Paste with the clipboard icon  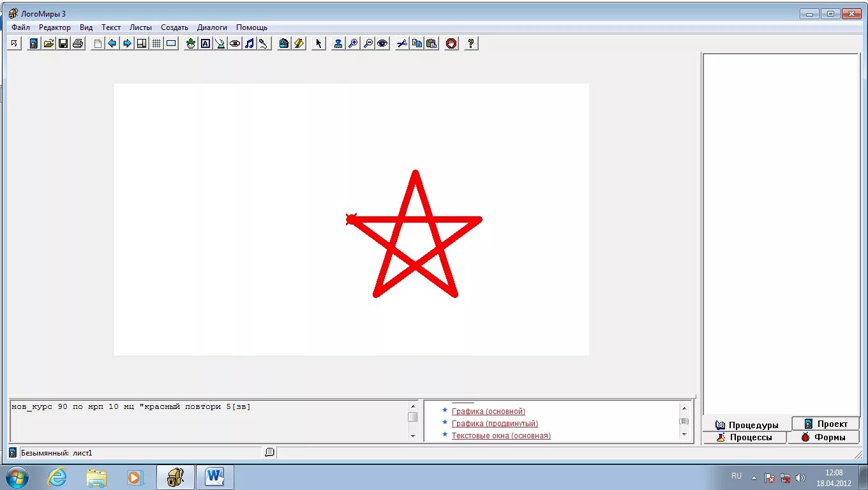(431, 43)
